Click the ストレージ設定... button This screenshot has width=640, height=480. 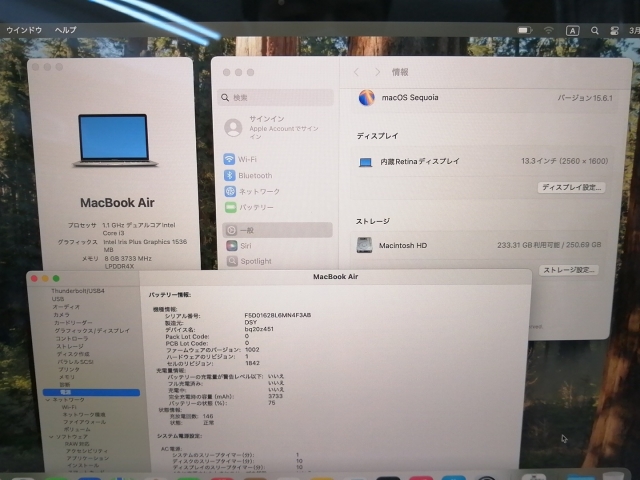pos(569,270)
